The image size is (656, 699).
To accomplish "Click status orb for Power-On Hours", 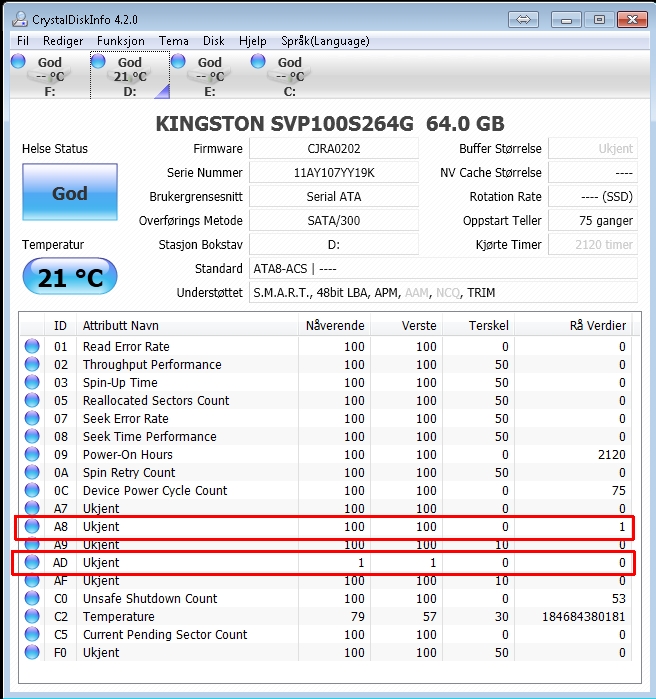I will click(32, 454).
